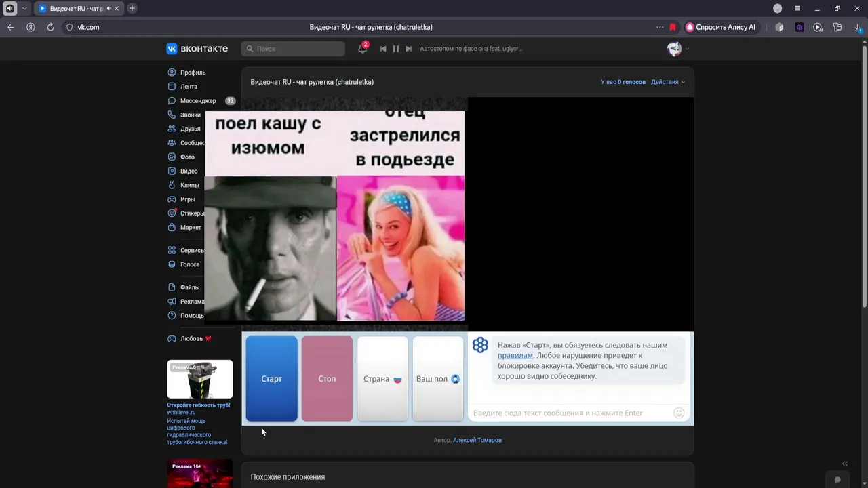The width and height of the screenshot is (868, 488).
Task: Skip to previous music track
Action: 383,49
